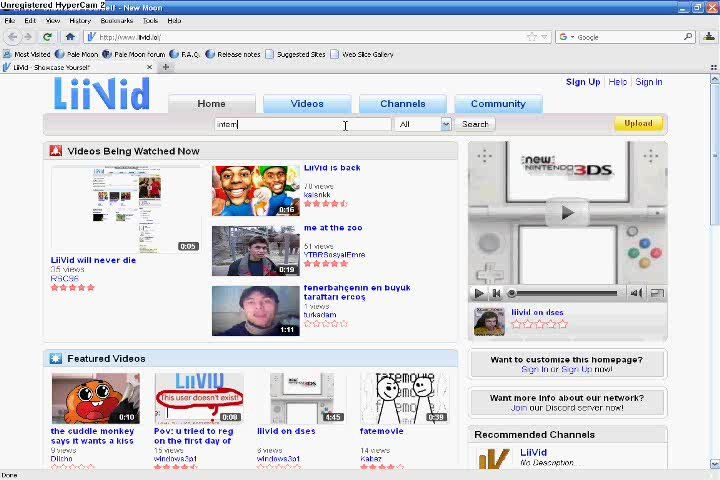
Task: Open the downloads icon in toolbar
Action: 709,37
